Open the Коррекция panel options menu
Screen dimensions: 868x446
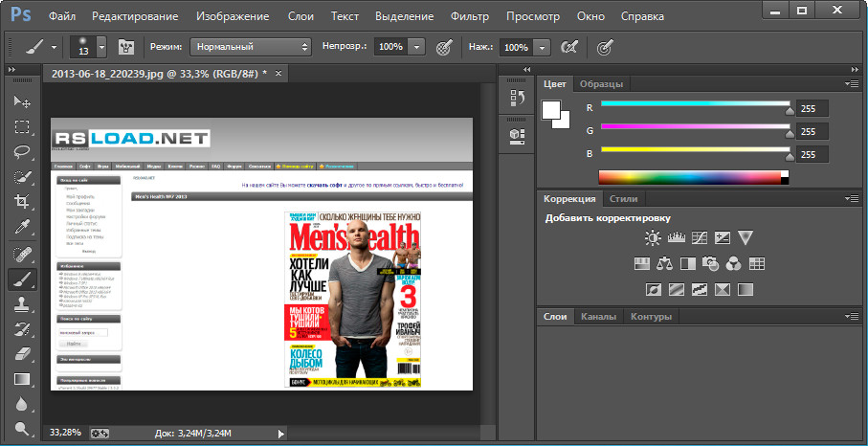click(852, 198)
